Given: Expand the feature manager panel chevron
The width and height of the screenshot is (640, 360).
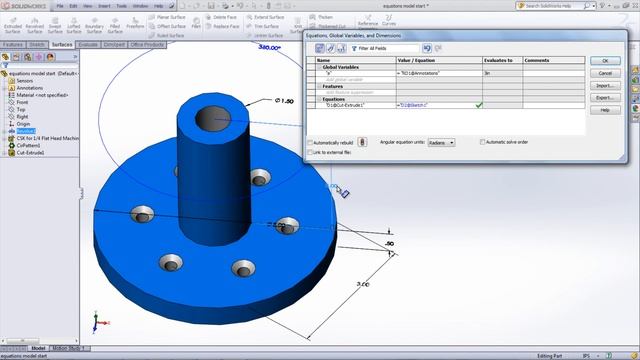Looking at the screenshot, I should coord(75,57).
